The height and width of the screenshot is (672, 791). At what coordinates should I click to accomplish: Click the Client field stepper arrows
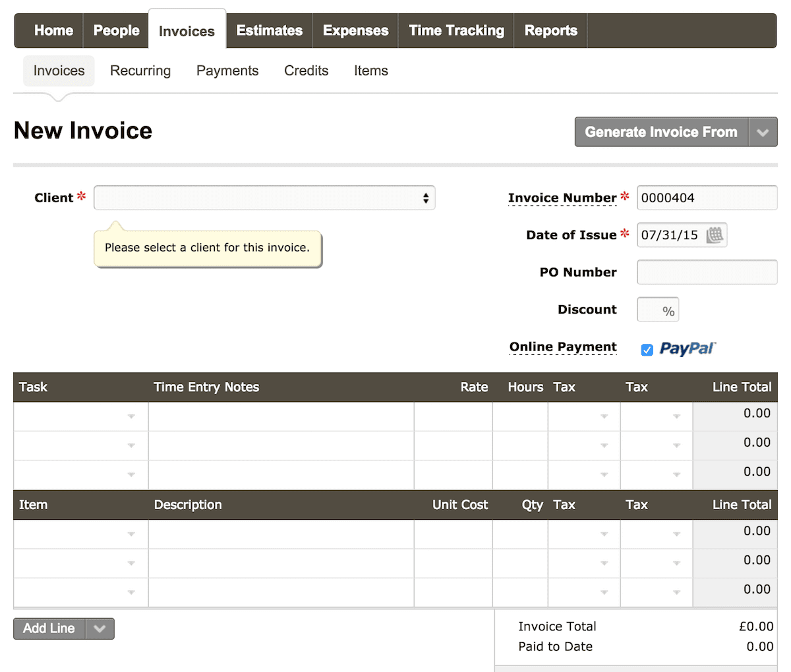426,198
